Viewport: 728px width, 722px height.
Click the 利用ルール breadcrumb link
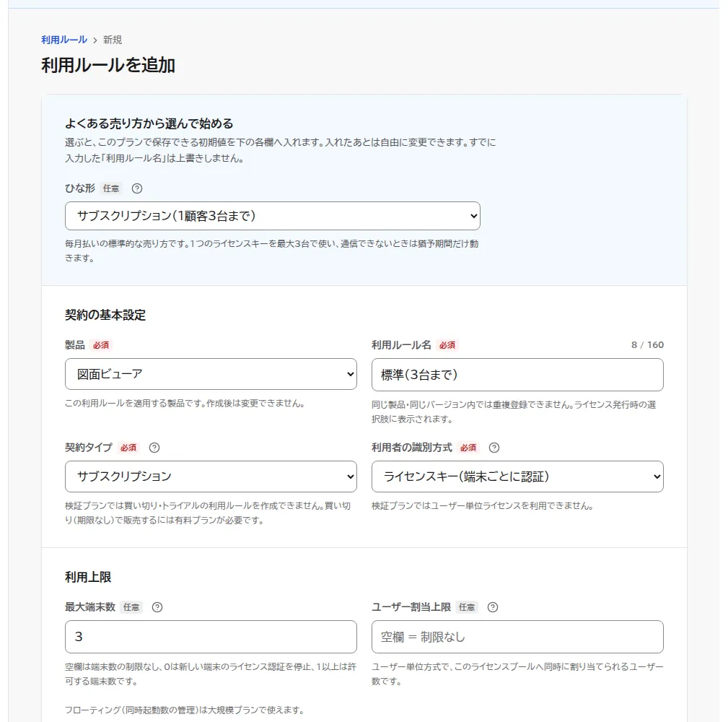64,40
